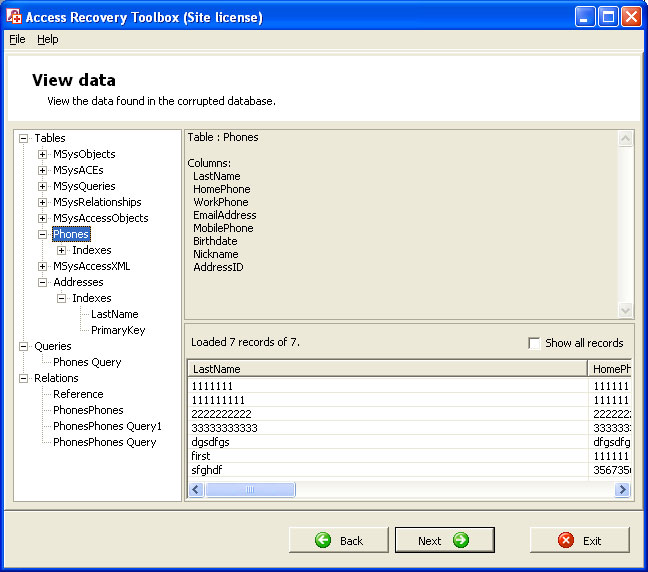Viewport: 648px width, 572px height.
Task: Close the Access Recovery Toolbox window
Action: coord(631,17)
